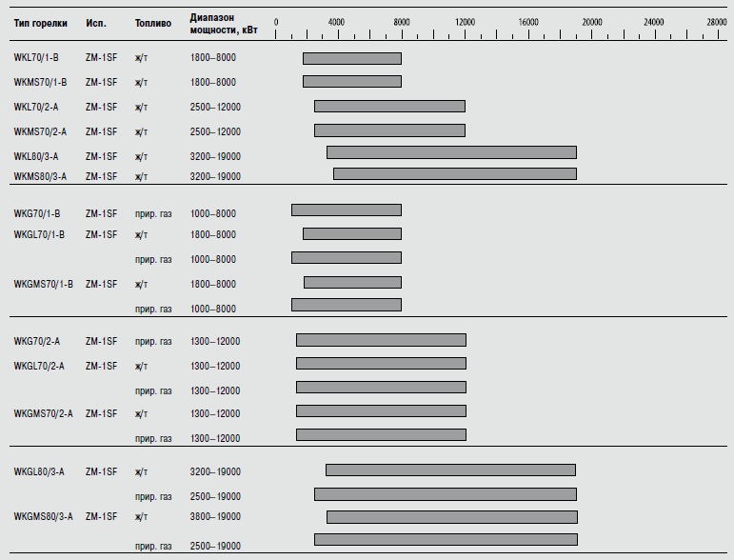Click the WKG70/2-A burner name
This screenshot has height=560, width=734.
click(36, 341)
